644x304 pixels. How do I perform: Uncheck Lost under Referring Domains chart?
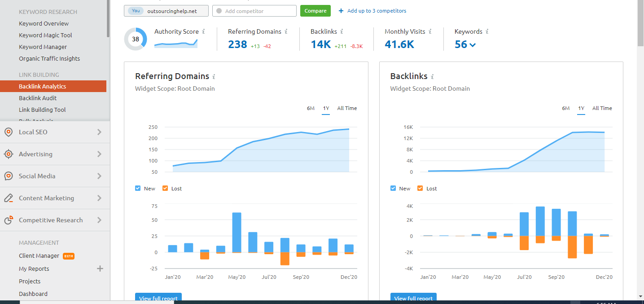(165, 188)
